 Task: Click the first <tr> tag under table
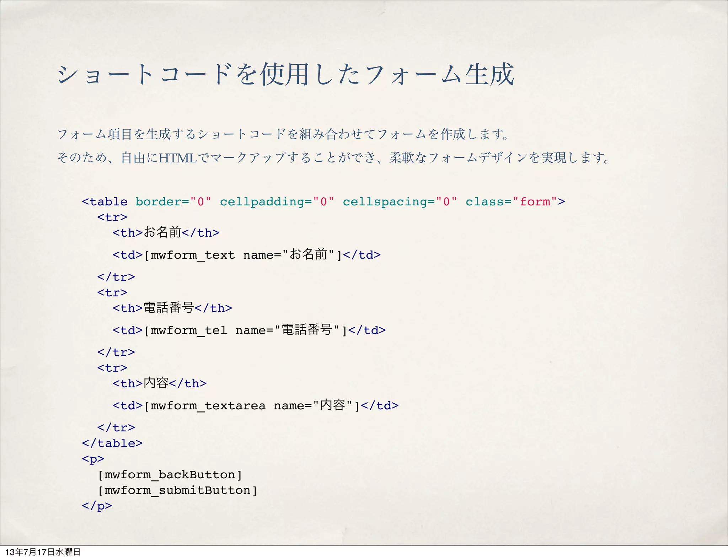coord(112,217)
